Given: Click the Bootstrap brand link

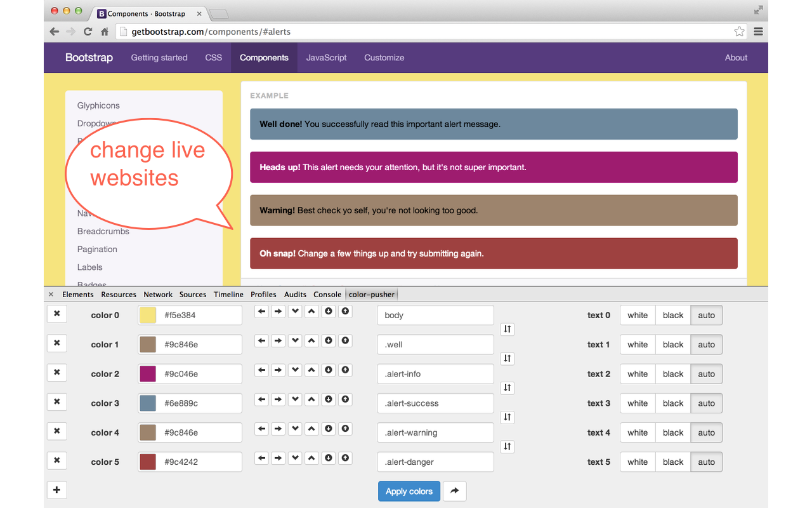Looking at the screenshot, I should click(x=89, y=58).
